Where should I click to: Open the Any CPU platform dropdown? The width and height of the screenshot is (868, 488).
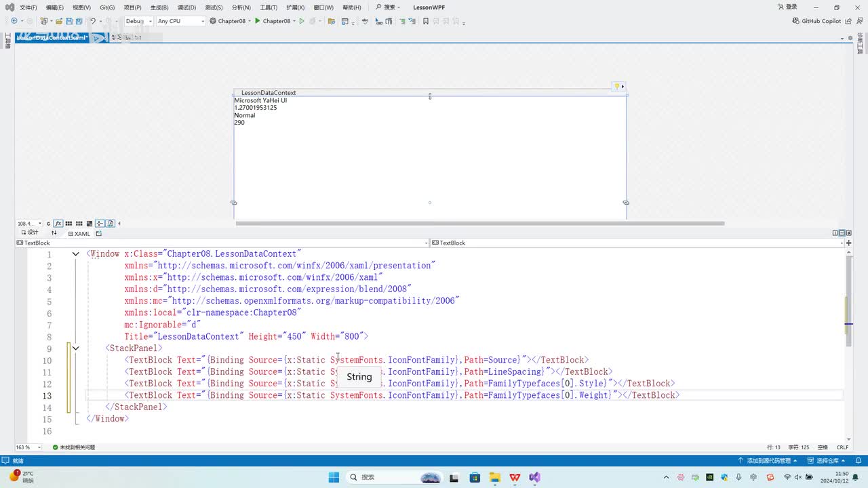click(180, 21)
